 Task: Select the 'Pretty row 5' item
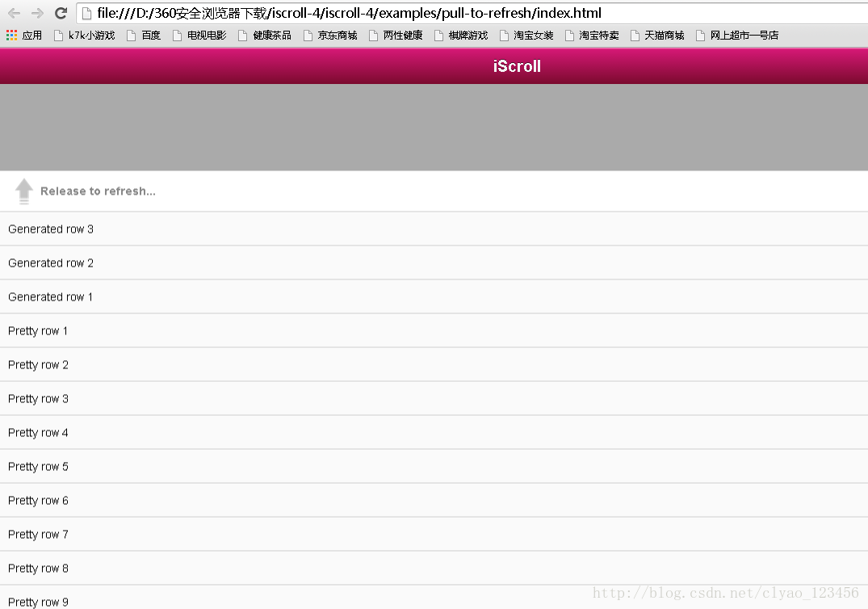tap(434, 466)
